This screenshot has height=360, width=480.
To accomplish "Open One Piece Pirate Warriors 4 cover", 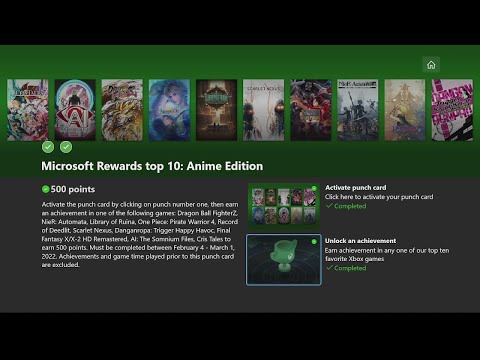I will click(x=311, y=110).
